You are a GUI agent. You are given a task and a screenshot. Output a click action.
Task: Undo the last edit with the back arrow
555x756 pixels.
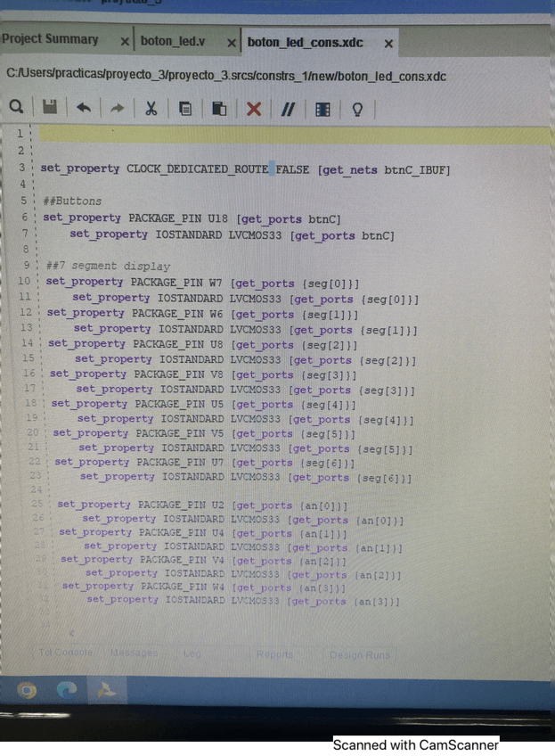[83, 108]
